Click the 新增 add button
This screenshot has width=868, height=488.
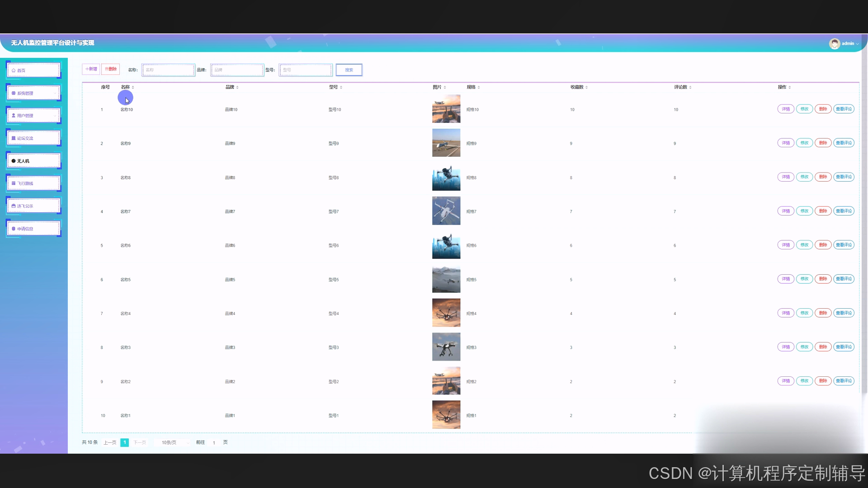click(91, 69)
